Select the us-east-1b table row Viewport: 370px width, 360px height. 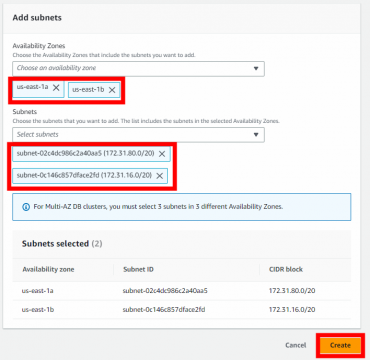(x=182, y=310)
